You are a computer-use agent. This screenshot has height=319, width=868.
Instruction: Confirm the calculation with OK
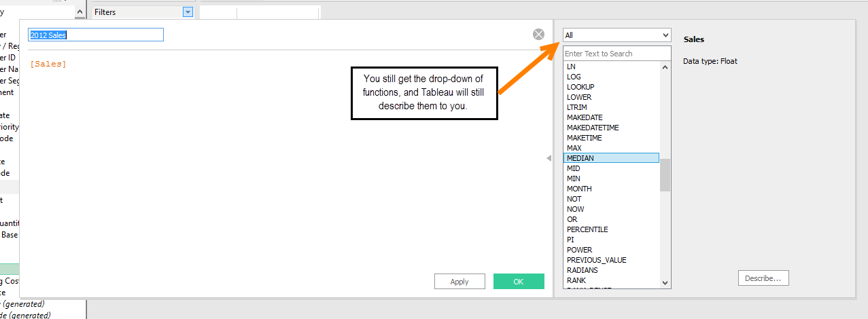(519, 282)
